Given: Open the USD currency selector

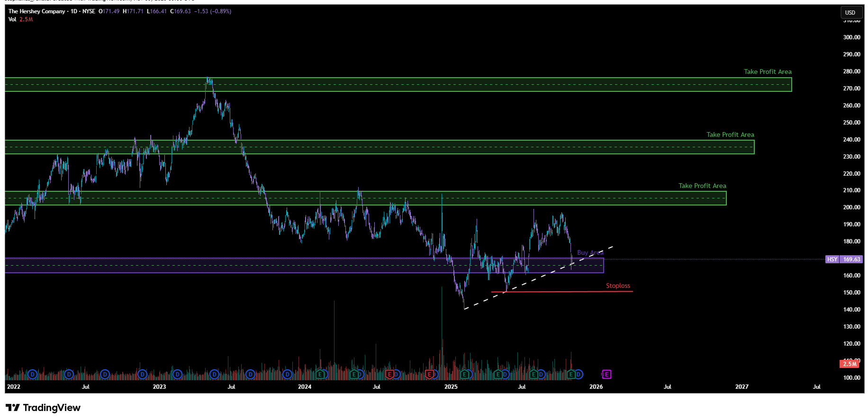Looking at the screenshot, I should tap(850, 13).
